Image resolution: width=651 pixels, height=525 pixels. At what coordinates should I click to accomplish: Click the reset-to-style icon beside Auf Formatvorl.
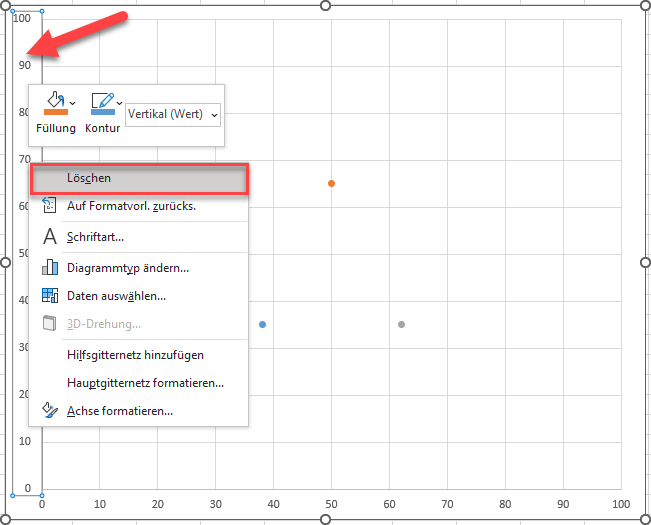pos(49,205)
